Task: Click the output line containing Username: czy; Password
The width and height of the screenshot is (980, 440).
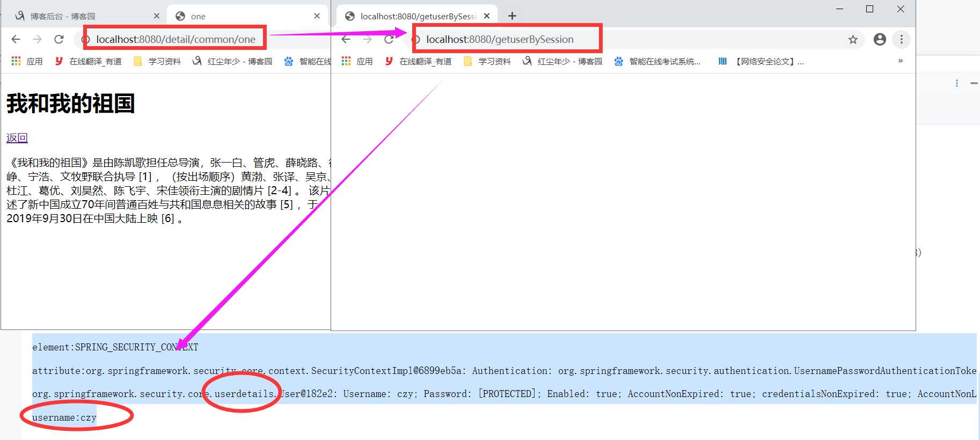Action: pos(504,394)
